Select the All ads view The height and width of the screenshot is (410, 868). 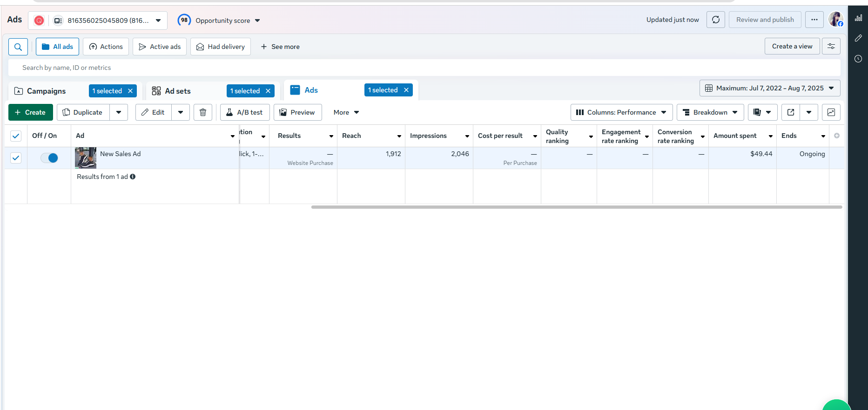point(57,47)
